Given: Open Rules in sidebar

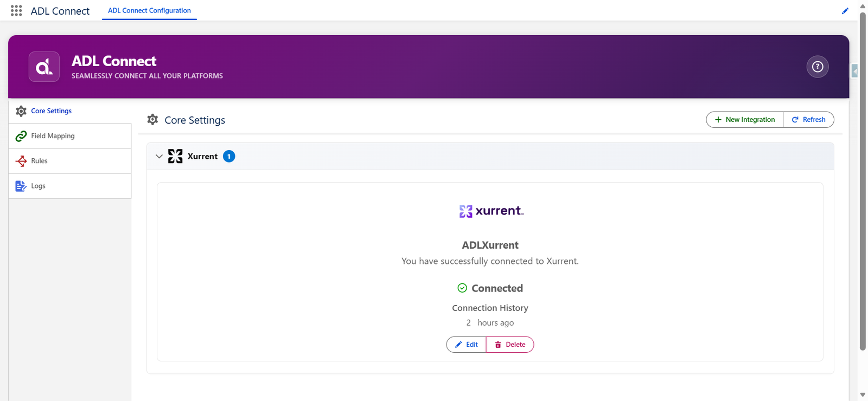Looking at the screenshot, I should point(70,161).
